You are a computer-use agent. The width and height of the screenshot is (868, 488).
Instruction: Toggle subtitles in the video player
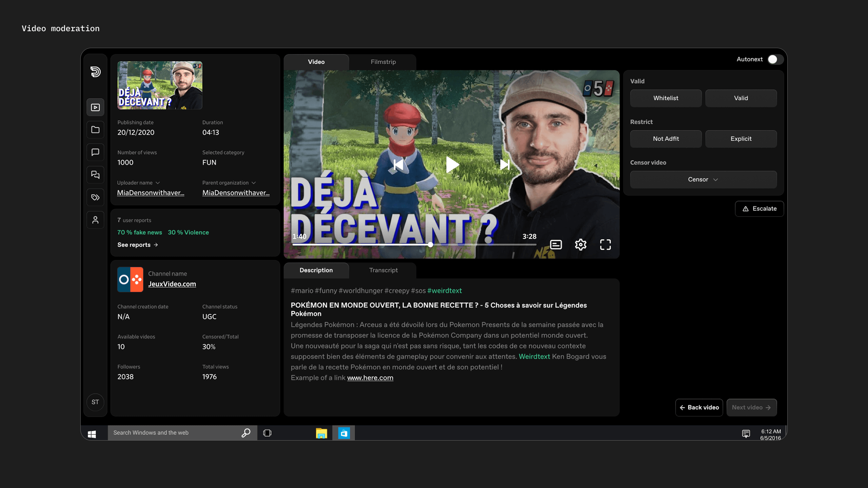tap(556, 244)
